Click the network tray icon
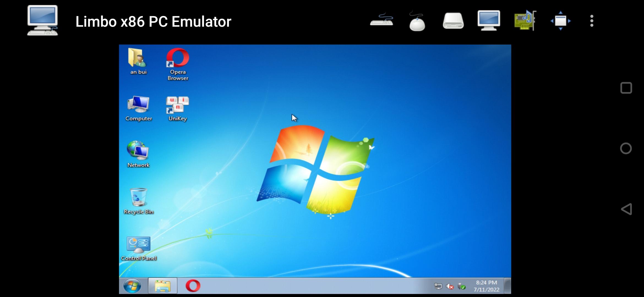This screenshot has height=297, width=644. click(x=438, y=286)
